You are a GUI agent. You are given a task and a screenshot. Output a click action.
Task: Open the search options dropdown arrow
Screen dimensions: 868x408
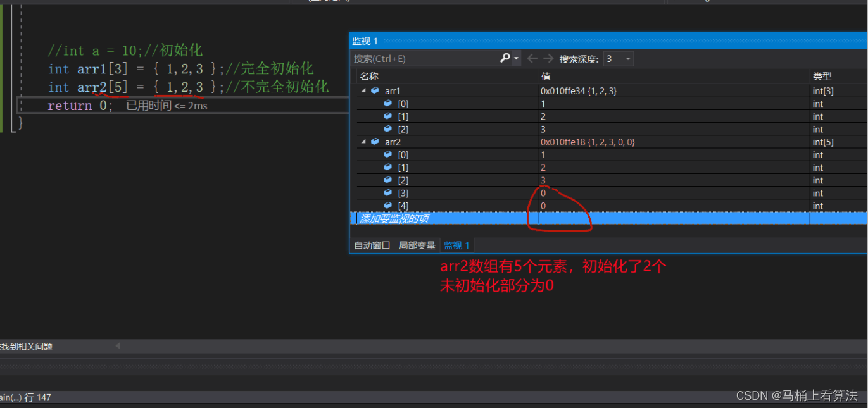pos(517,59)
